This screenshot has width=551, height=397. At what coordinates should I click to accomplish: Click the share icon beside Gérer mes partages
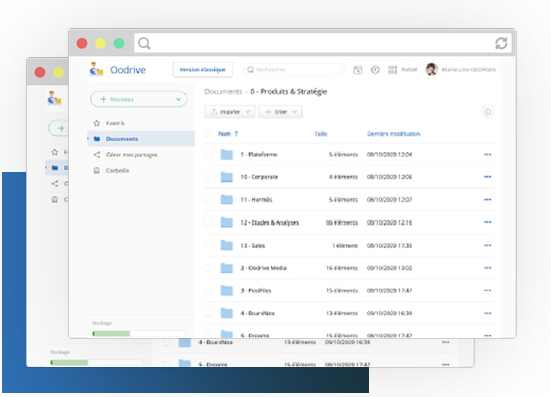point(97,155)
